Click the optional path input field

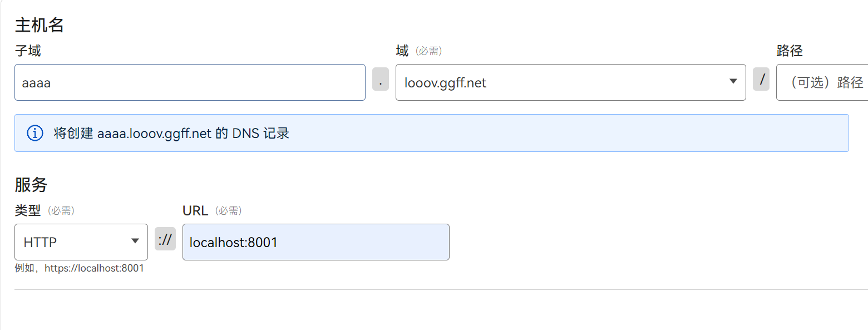(x=823, y=83)
